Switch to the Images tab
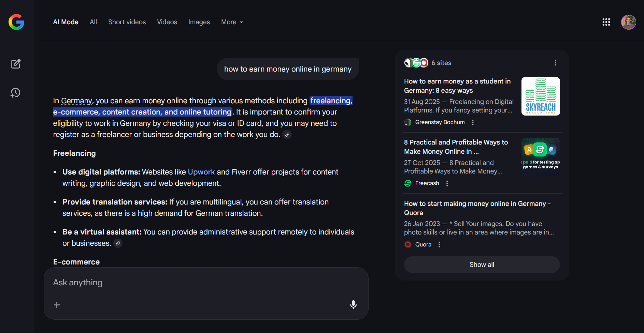 pos(199,22)
